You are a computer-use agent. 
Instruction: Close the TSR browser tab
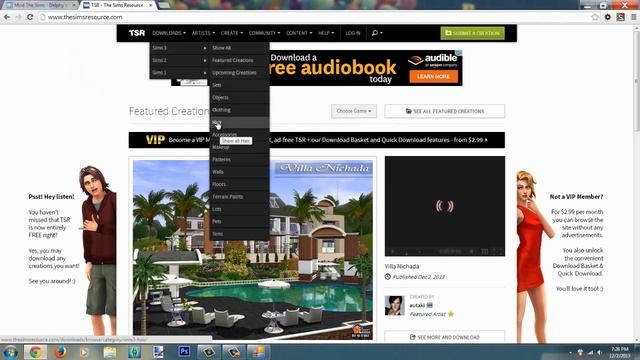point(151,5)
